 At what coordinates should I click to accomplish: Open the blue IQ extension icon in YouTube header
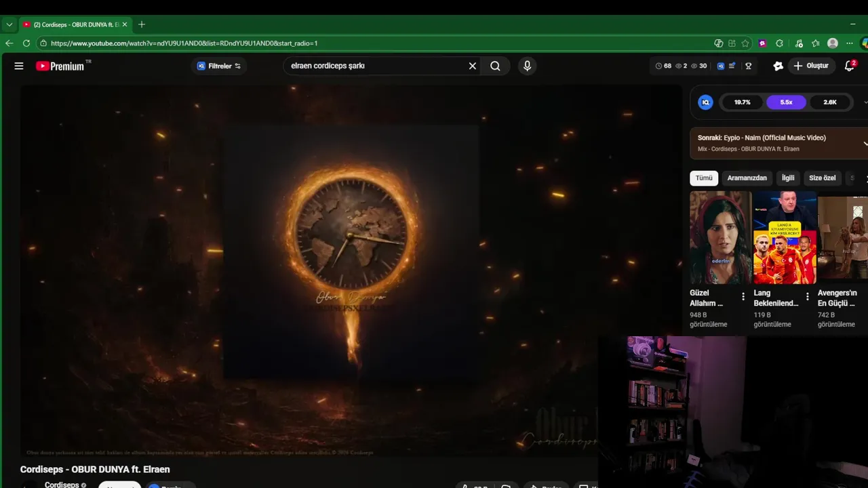721,66
